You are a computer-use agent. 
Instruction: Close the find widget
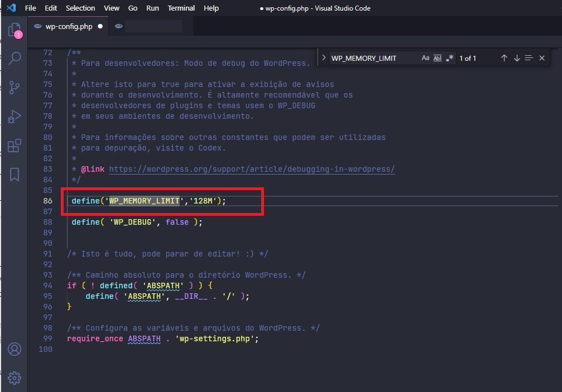coord(542,58)
